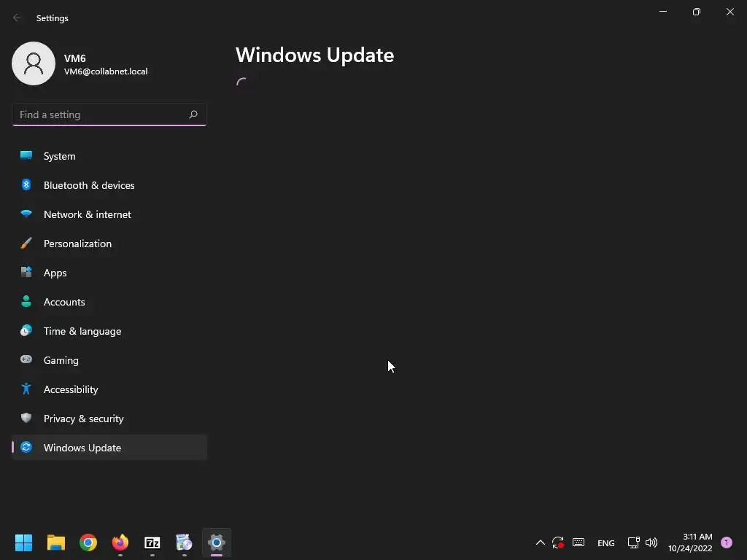Minimize the Settings window
This screenshot has height=560, width=747.
[x=663, y=12]
